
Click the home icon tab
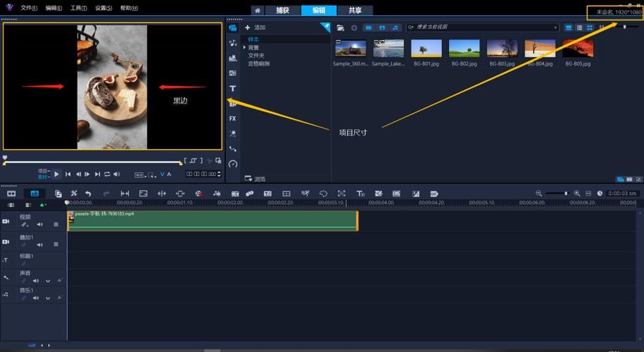click(258, 11)
